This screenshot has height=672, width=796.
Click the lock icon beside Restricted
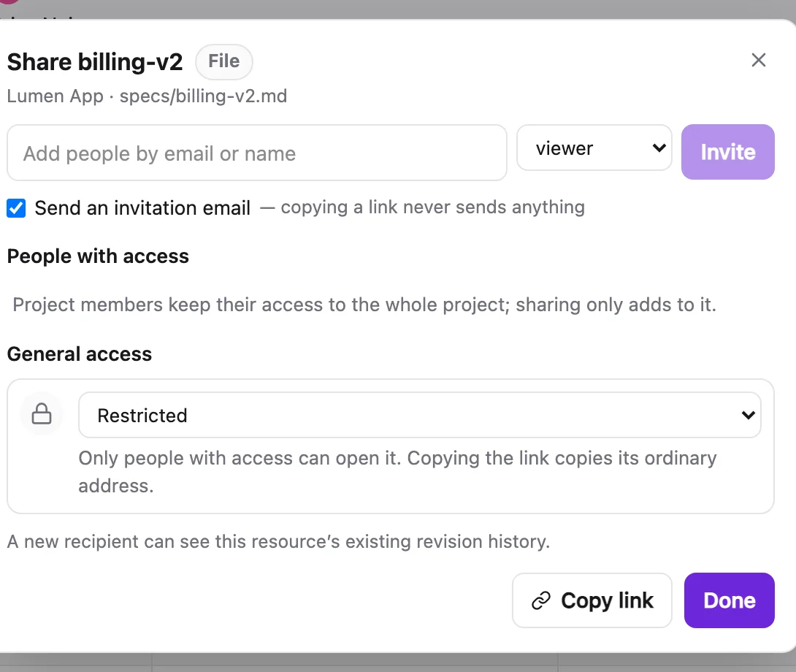point(42,414)
